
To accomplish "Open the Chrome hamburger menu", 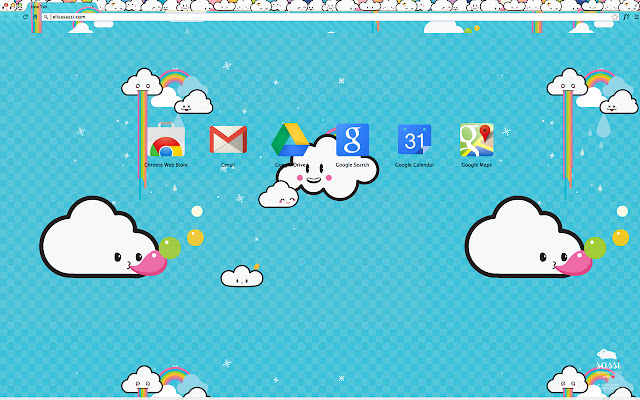I will [x=637, y=17].
